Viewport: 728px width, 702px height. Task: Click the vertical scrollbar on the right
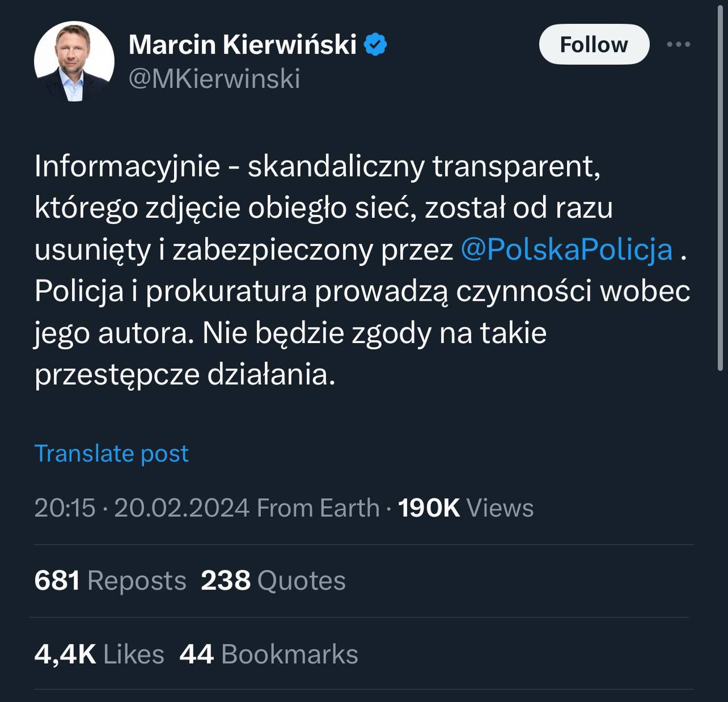[x=722, y=188]
